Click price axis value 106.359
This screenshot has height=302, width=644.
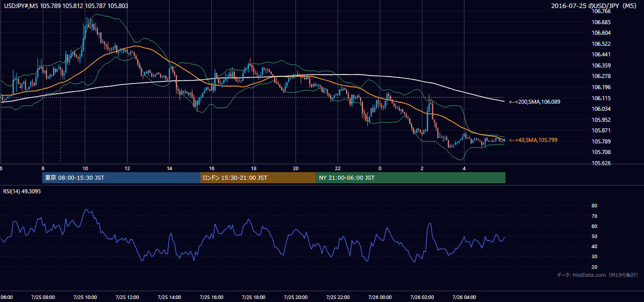(x=601, y=65)
